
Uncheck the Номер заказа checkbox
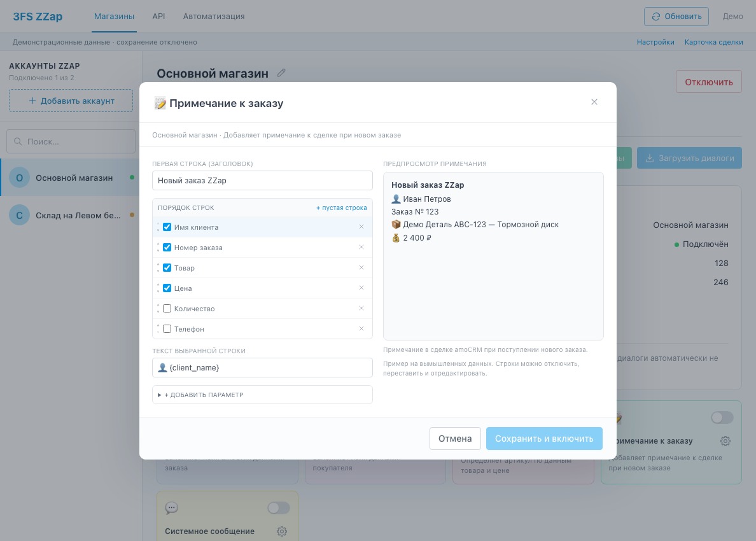167,248
